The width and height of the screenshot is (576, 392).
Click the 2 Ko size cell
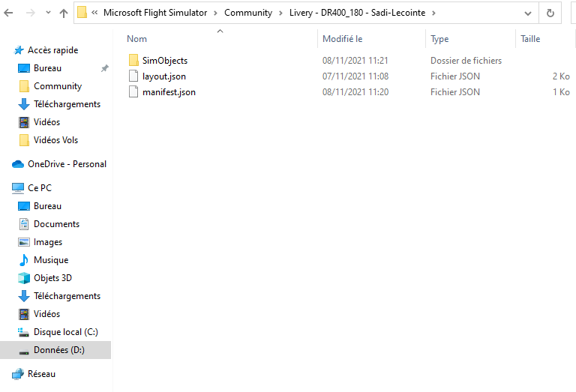[x=561, y=76]
